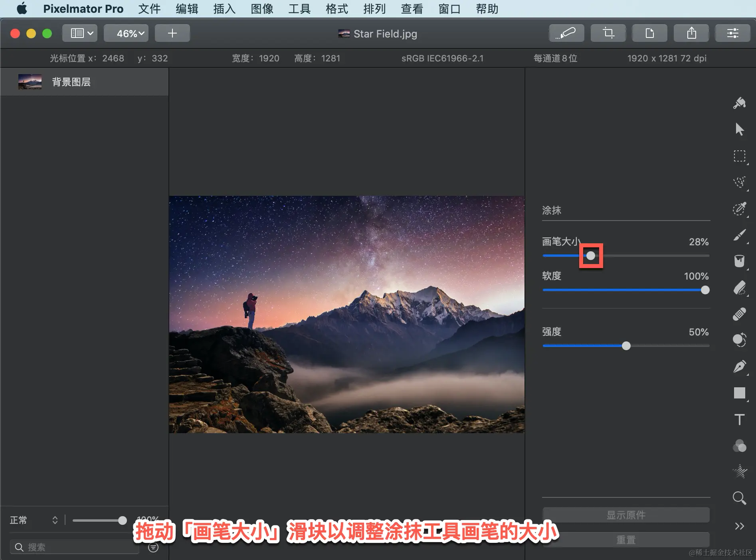The height and width of the screenshot is (560, 756).
Task: Open the 插入 menu
Action: pyautogui.click(x=224, y=9)
